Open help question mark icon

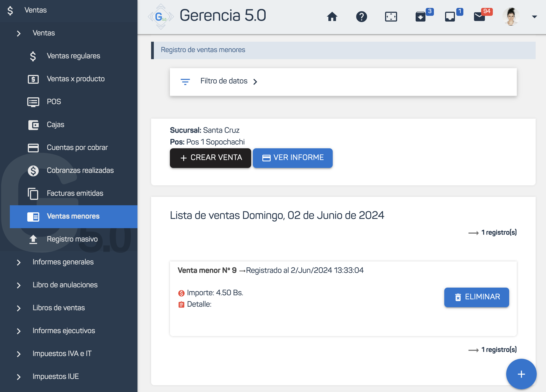[x=361, y=17]
